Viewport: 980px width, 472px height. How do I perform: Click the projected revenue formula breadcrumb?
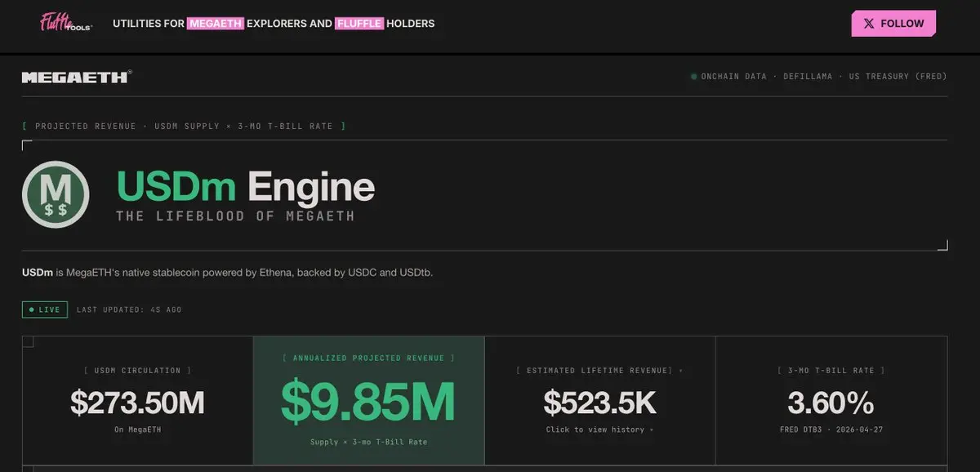pos(184,127)
